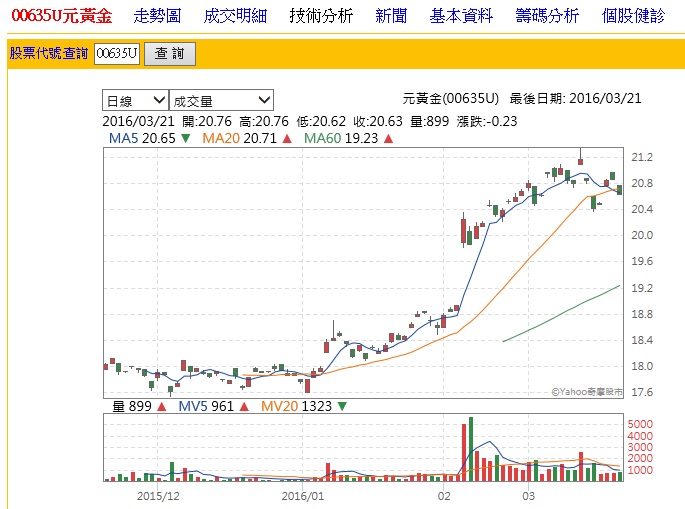Click the 21.2 price axis label
The height and width of the screenshot is (509, 685).
coord(642,157)
